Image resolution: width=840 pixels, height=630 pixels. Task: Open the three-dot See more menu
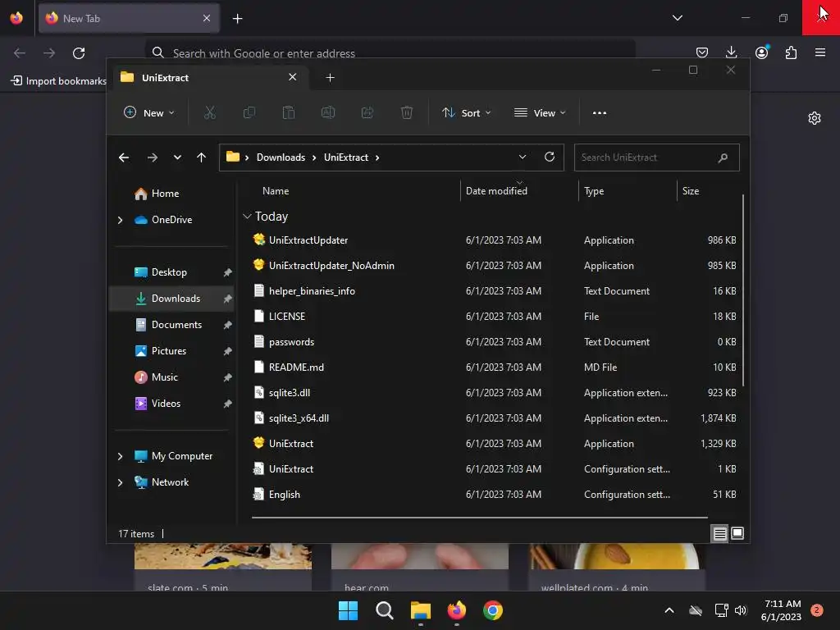[600, 113]
